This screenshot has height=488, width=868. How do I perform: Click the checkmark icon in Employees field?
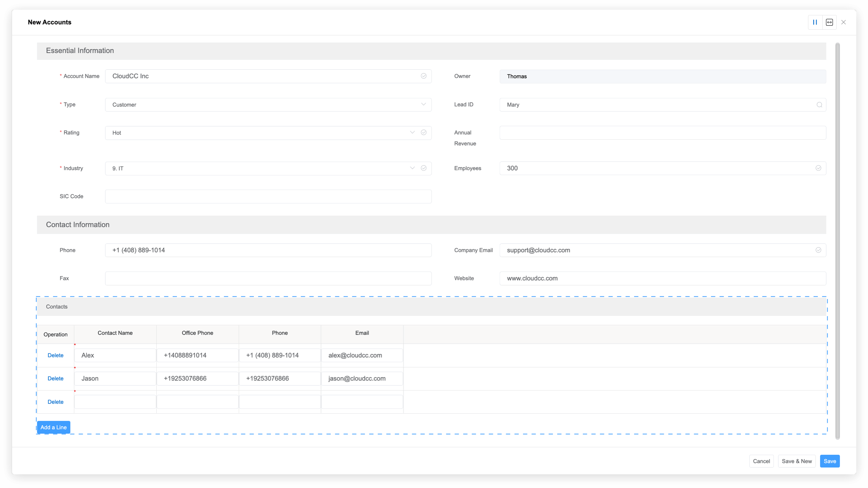click(x=818, y=168)
